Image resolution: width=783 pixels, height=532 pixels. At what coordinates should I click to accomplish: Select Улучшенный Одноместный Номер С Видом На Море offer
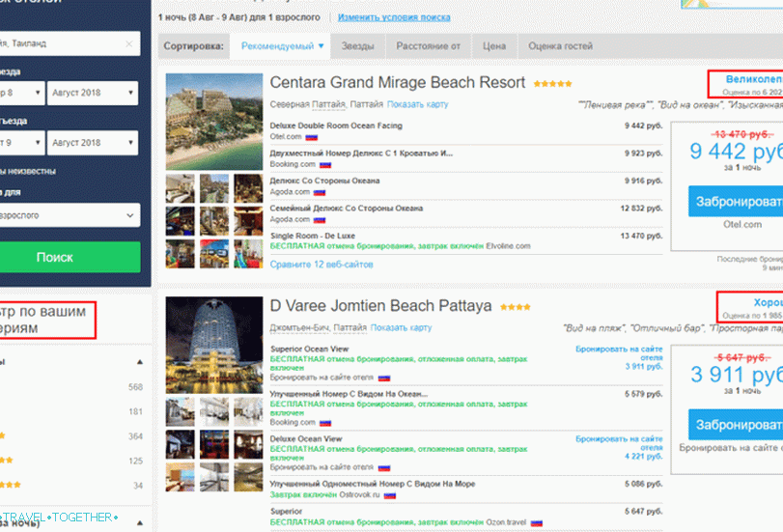coord(466,490)
